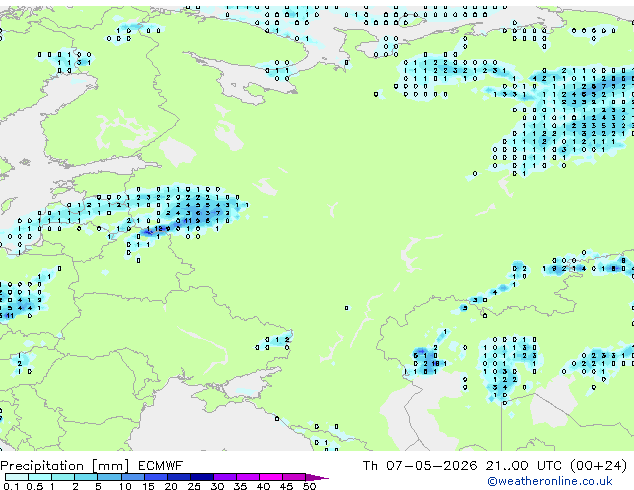Click the '0.1' legend scale label

(11, 486)
